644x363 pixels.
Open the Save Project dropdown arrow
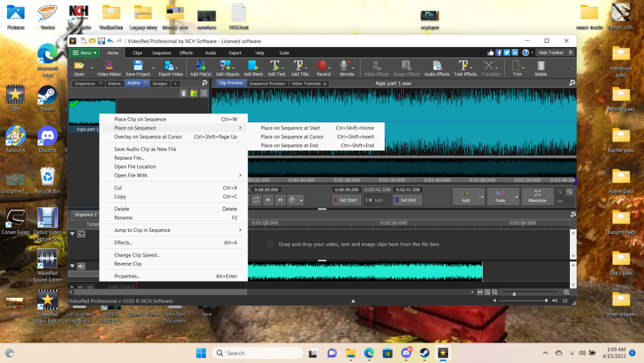point(153,68)
